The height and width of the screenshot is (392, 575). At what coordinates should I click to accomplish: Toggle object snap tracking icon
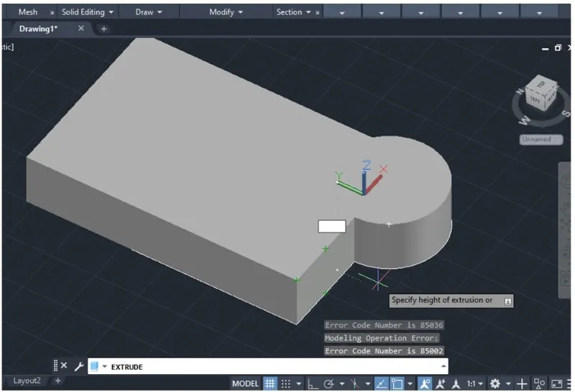click(382, 383)
